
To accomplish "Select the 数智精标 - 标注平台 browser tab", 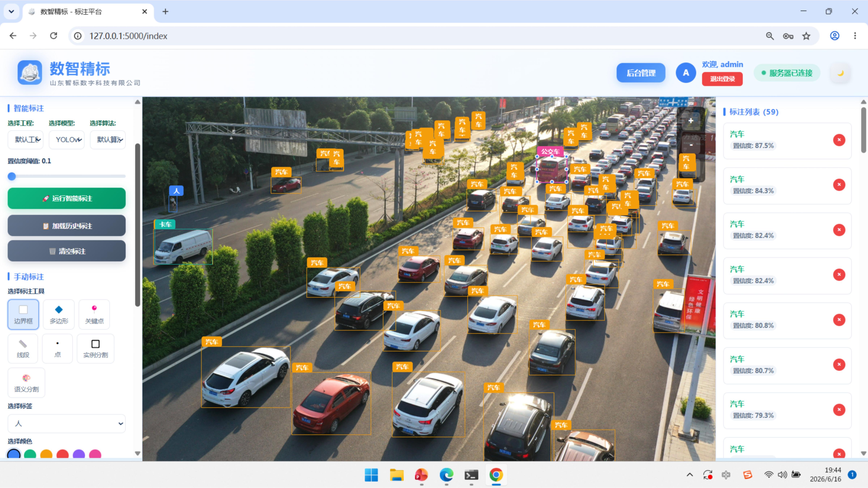I will coord(88,12).
